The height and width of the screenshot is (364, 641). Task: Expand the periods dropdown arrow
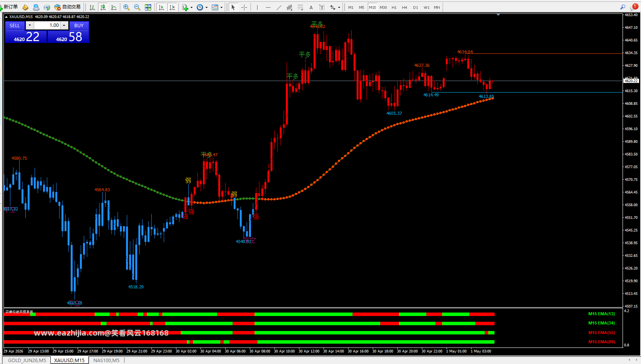206,7
